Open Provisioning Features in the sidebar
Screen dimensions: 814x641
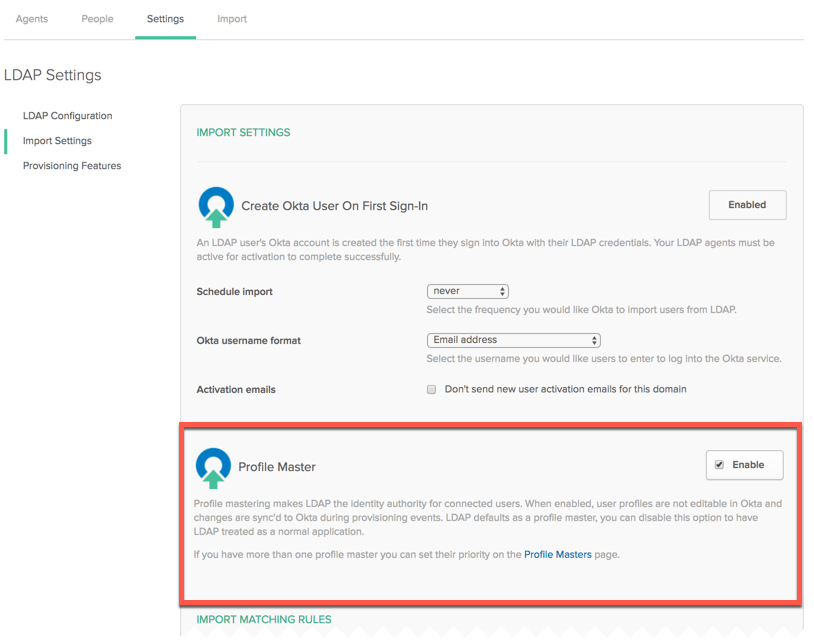(72, 166)
